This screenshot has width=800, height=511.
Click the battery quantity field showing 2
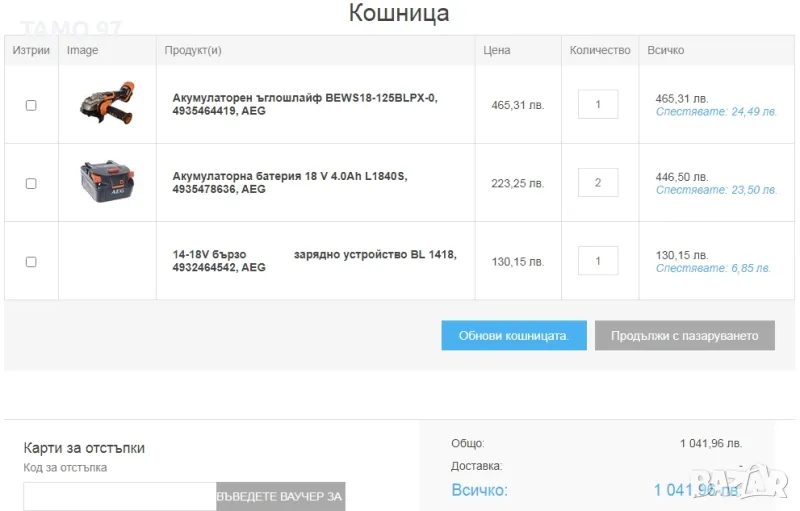pyautogui.click(x=598, y=182)
